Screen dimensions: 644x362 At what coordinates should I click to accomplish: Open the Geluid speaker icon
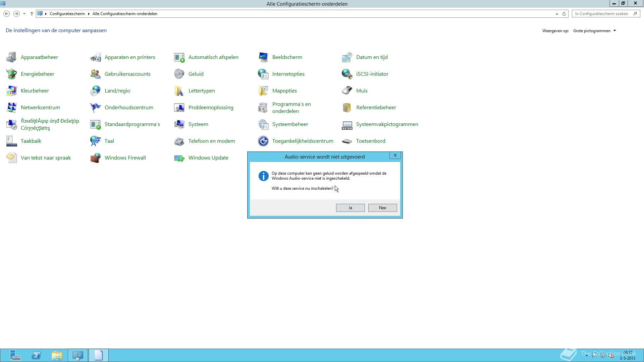pyautogui.click(x=179, y=74)
